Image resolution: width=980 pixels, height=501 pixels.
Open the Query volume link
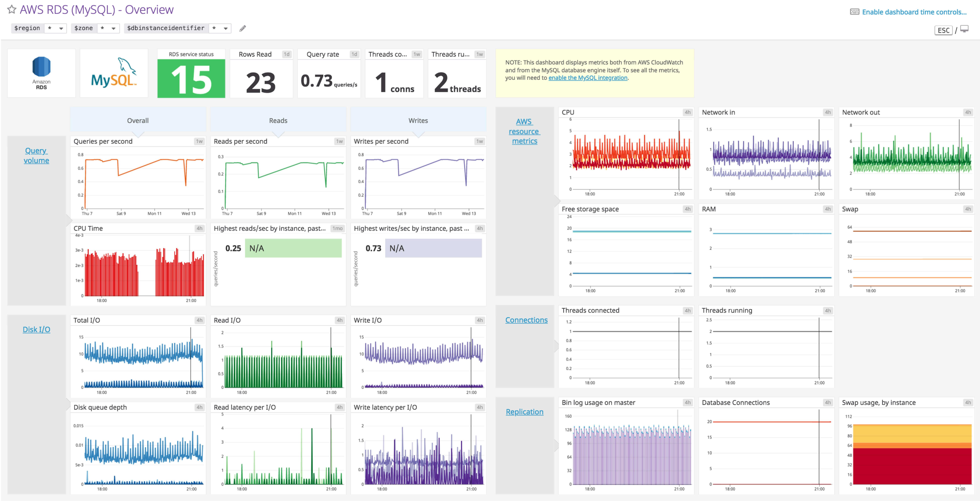point(36,155)
